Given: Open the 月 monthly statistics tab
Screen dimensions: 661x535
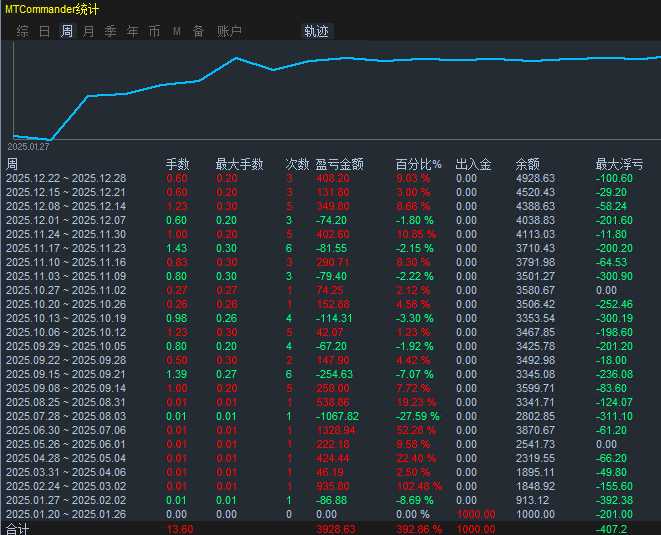Looking at the screenshot, I should click(89, 31).
